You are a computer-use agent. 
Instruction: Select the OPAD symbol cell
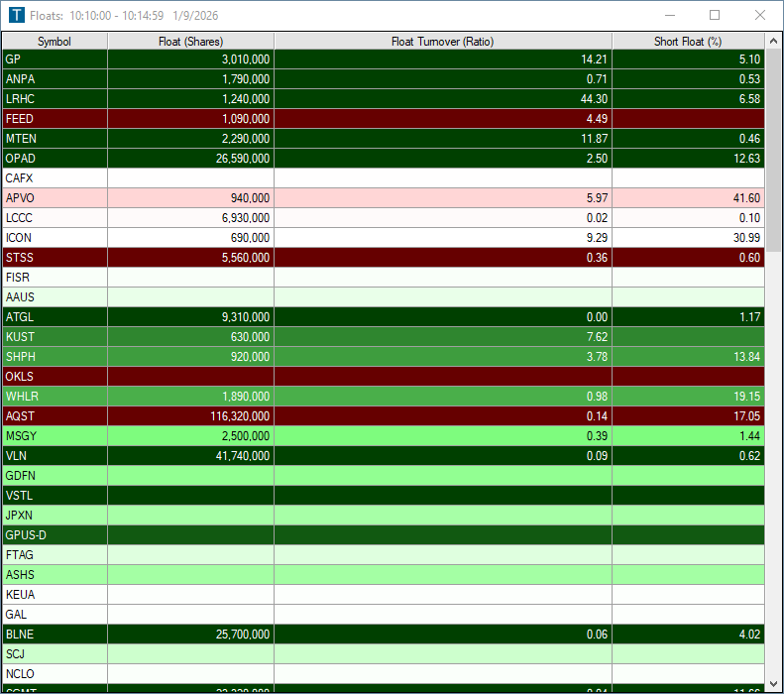click(55, 159)
